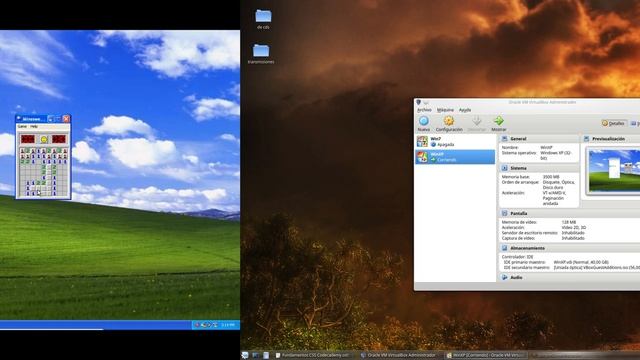Screen dimensions: 640x360
Task: Click the WinXP preview thumbnail
Action: click(613, 170)
